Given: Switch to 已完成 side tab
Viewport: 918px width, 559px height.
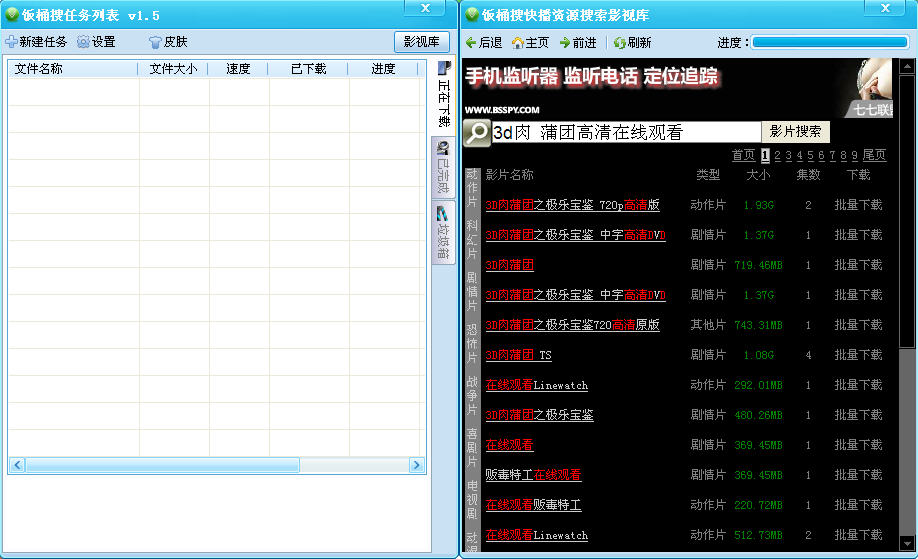Looking at the screenshot, I should click(x=443, y=167).
